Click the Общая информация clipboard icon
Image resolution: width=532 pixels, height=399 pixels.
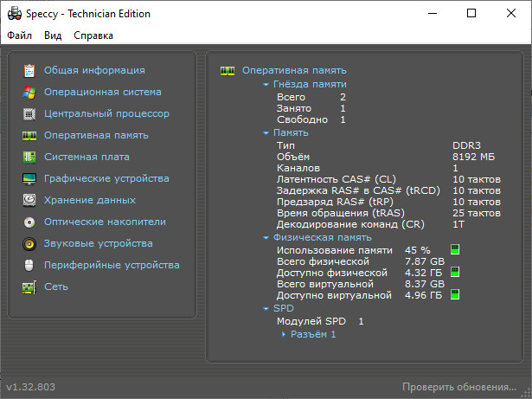click(x=29, y=70)
